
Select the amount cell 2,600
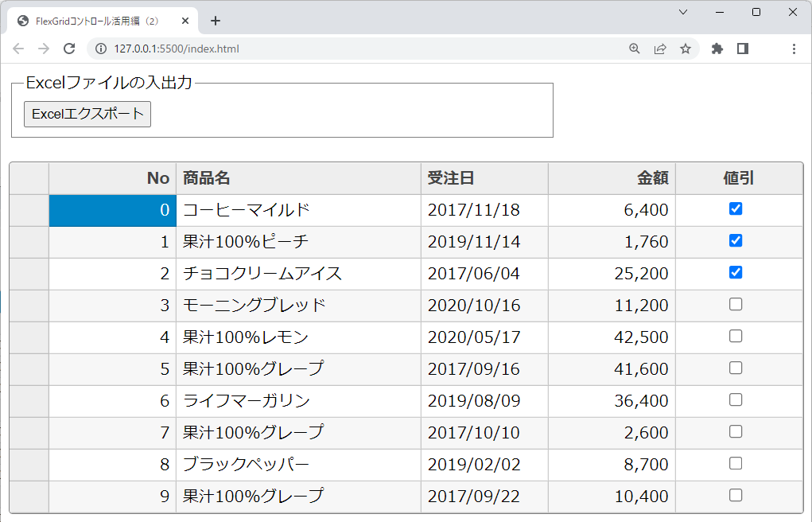[x=612, y=434]
